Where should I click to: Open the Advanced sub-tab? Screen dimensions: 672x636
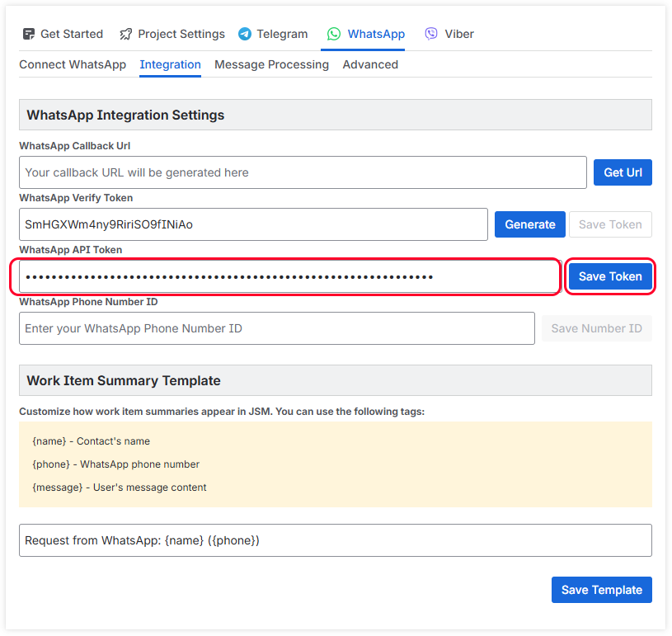click(370, 64)
